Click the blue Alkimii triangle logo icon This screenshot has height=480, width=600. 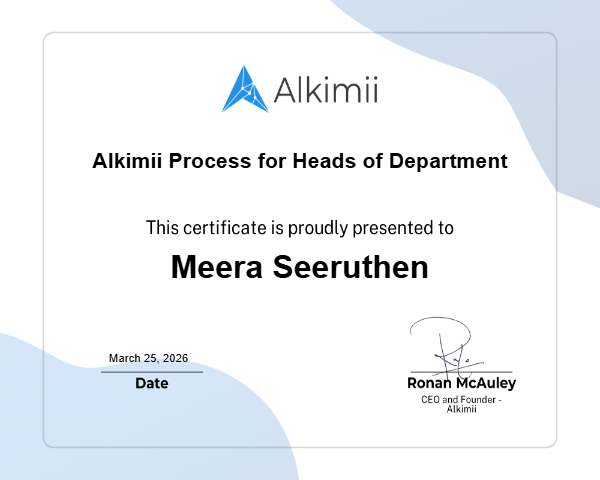tap(245, 89)
